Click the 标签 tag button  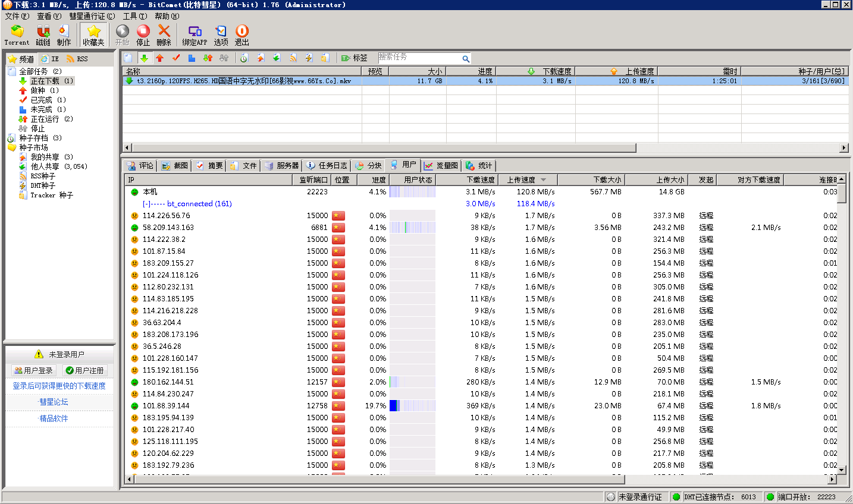(x=355, y=58)
